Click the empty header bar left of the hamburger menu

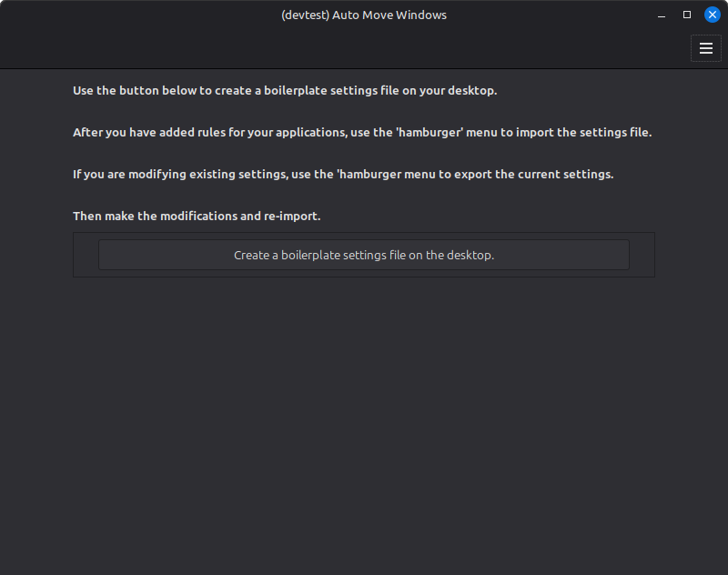pos(364,48)
